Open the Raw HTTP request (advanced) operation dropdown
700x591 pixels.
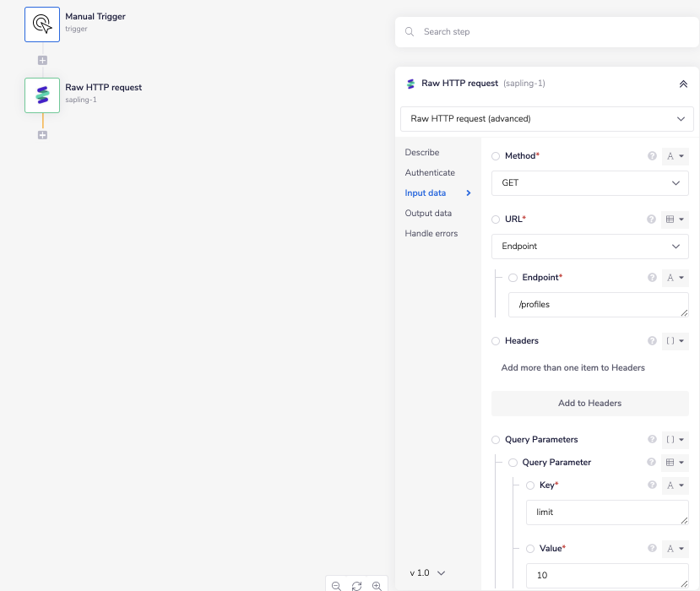click(546, 119)
